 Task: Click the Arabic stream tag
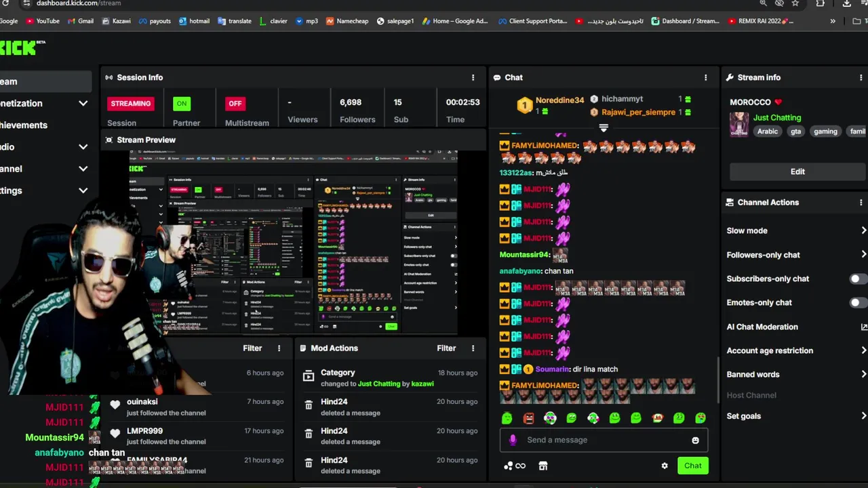point(768,131)
